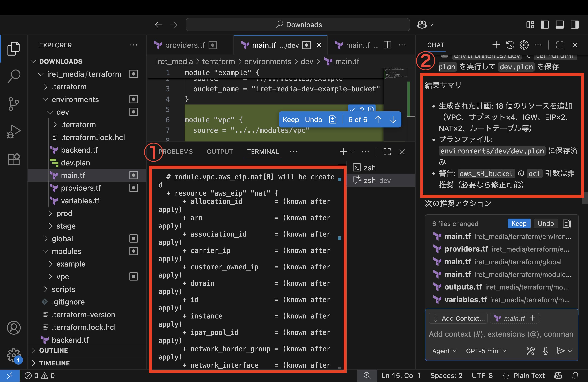
Task: Switch to the providers.tf editor tab
Action: [x=185, y=45]
